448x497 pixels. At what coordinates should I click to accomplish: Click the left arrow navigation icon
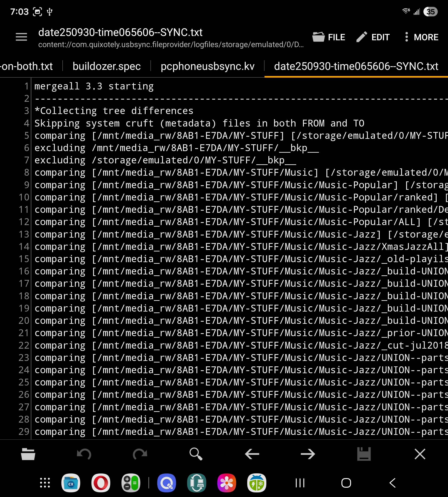252,454
